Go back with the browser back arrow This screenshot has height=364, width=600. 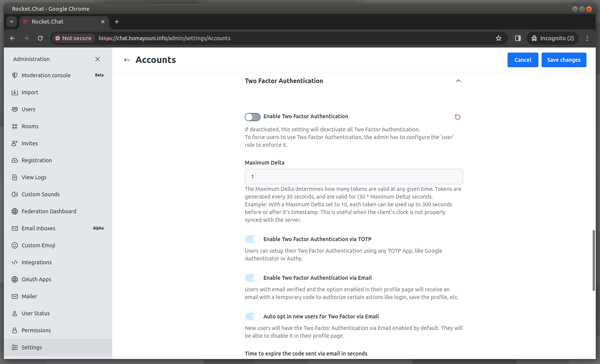[x=12, y=38]
